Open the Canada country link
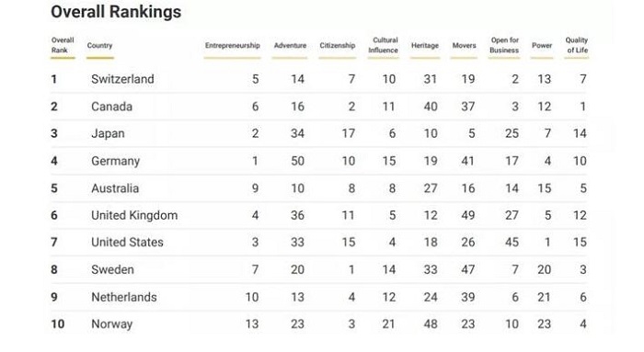This screenshot has height=352, width=644. coord(111,107)
